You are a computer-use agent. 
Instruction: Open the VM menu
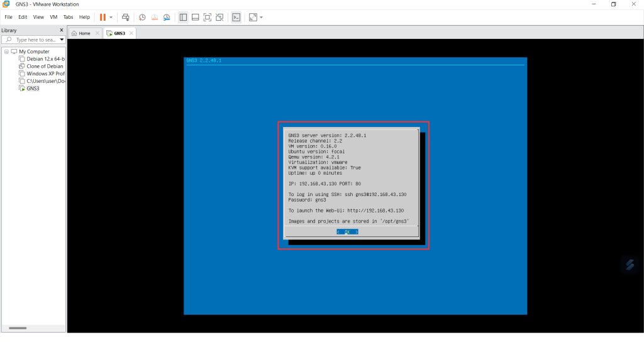click(53, 17)
